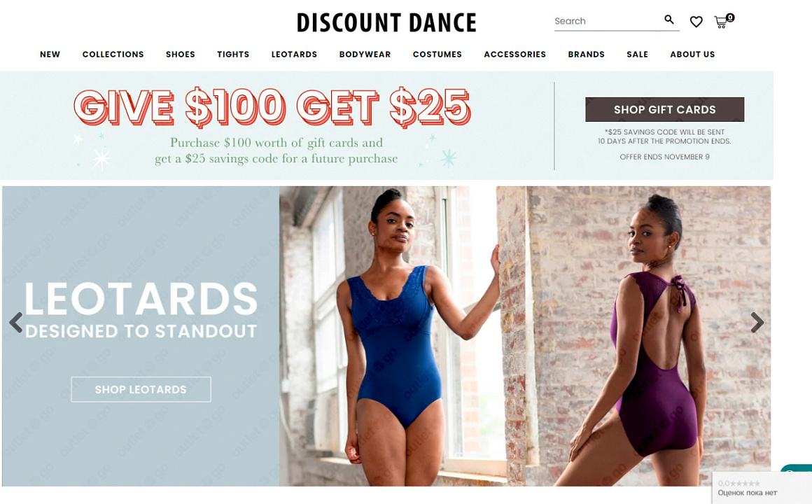Viewport: 812px width, 504px height.
Task: Open the NEW menu
Action: 50,55
